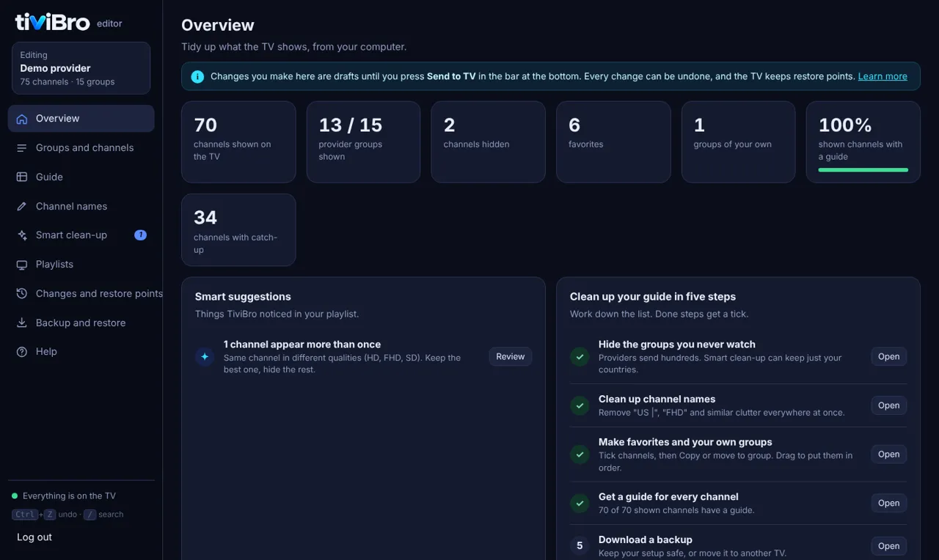The image size is (939, 560).
Task: Follow the Learn more link
Action: point(883,76)
